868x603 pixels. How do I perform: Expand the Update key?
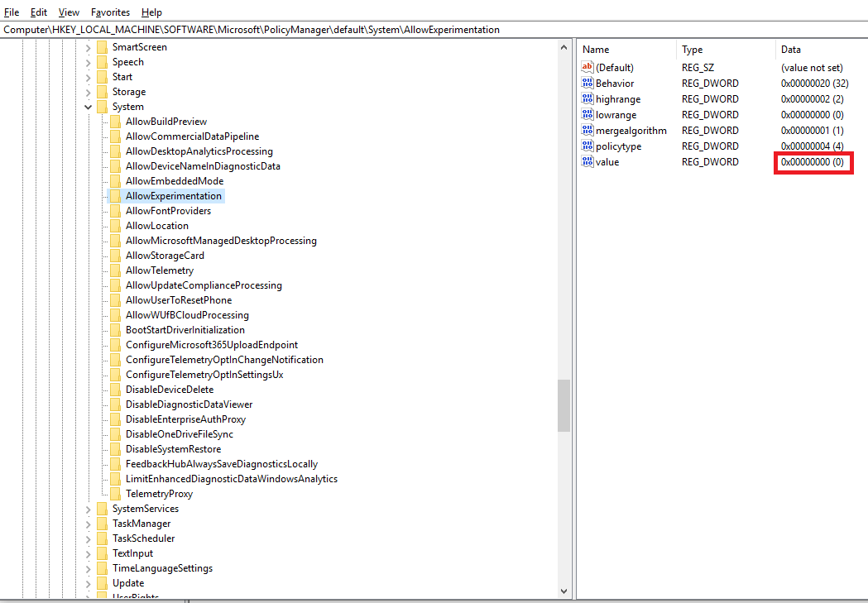88,584
